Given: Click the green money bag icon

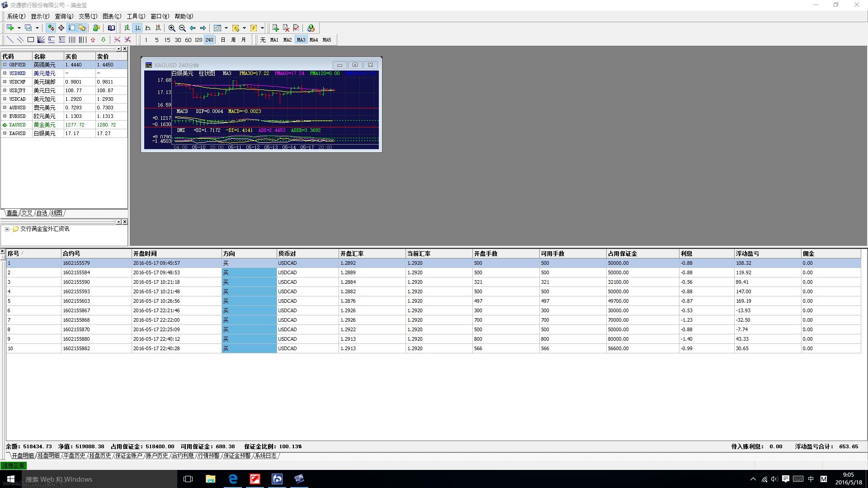Looking at the screenshot, I should click(96, 28).
